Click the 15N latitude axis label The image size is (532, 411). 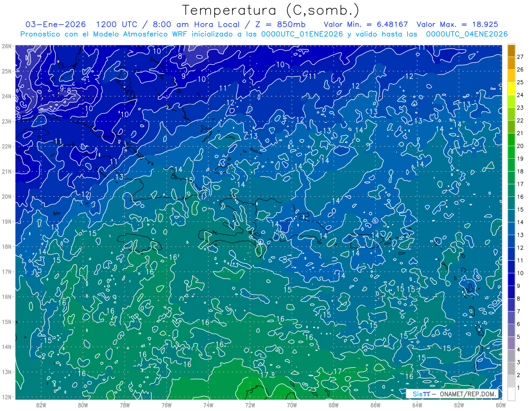pos(6,321)
